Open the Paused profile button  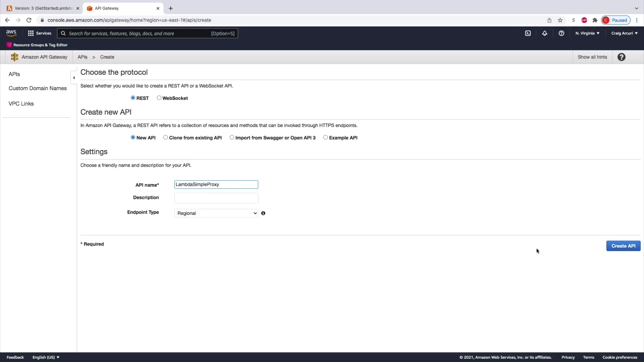(616, 20)
